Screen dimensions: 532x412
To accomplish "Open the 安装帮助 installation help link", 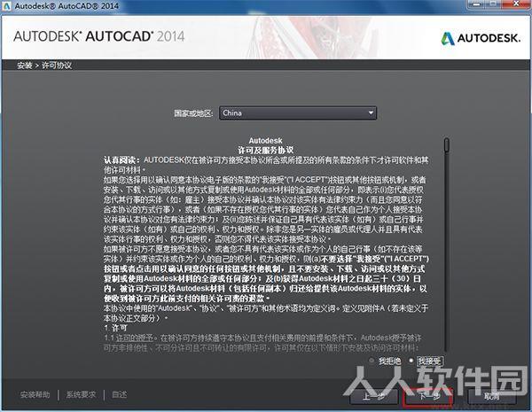I will point(35,394).
